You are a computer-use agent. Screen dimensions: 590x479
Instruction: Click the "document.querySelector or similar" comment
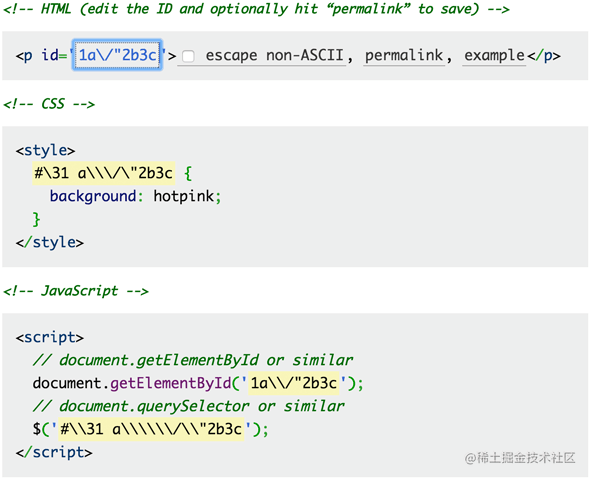click(189, 406)
